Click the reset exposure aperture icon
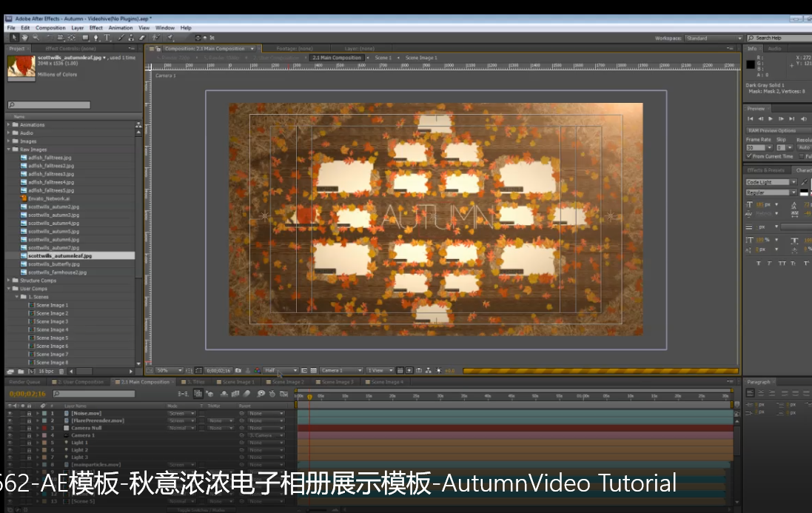812x513 pixels. pyautogui.click(x=439, y=371)
